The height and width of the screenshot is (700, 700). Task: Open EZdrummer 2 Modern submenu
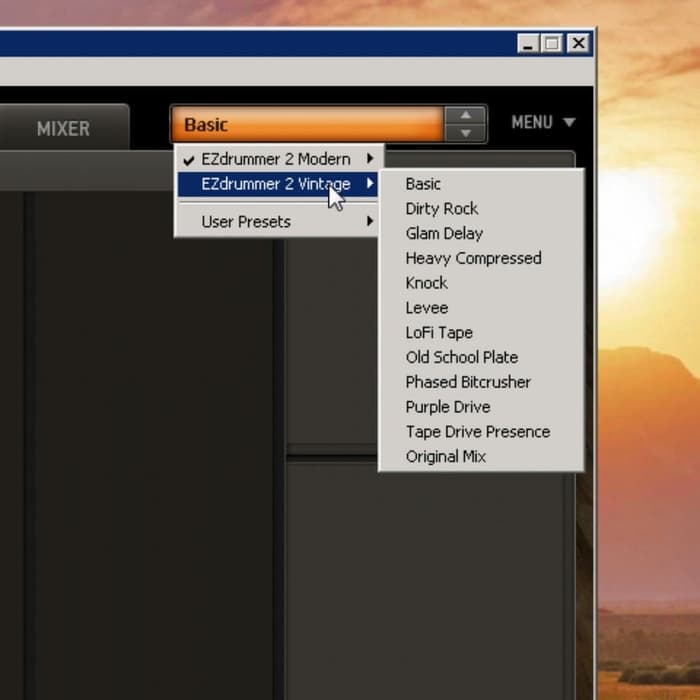tap(278, 159)
